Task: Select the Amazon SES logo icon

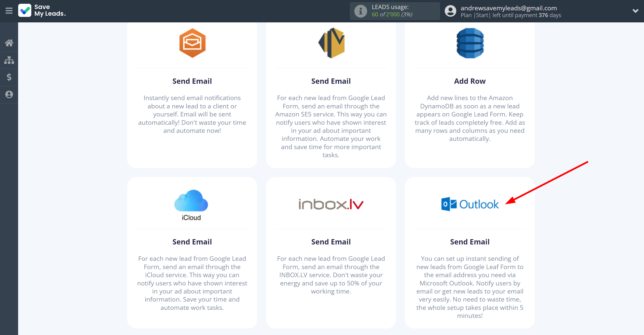Action: 331,43
